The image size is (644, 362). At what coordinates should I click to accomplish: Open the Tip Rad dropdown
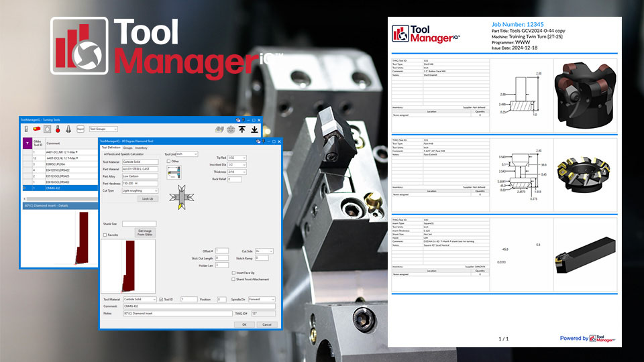(x=237, y=158)
